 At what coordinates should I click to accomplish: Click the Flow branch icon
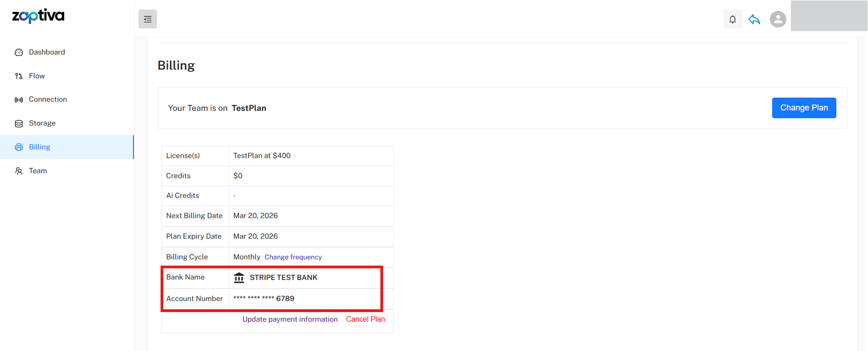tap(19, 76)
